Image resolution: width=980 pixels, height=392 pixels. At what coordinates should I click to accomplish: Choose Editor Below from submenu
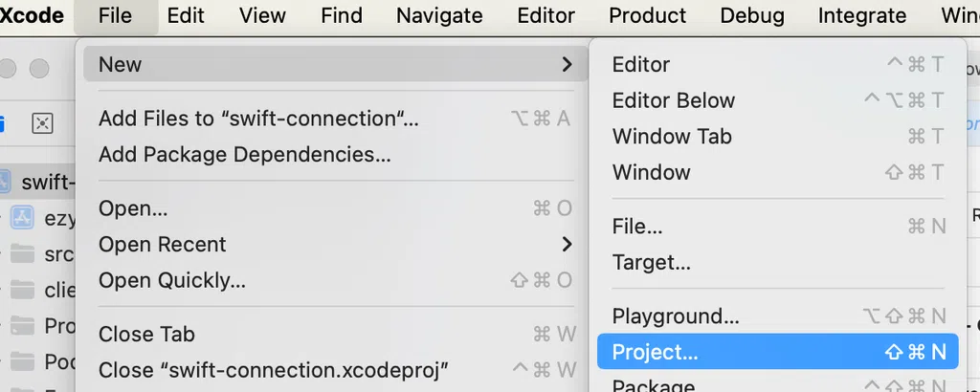click(x=777, y=100)
